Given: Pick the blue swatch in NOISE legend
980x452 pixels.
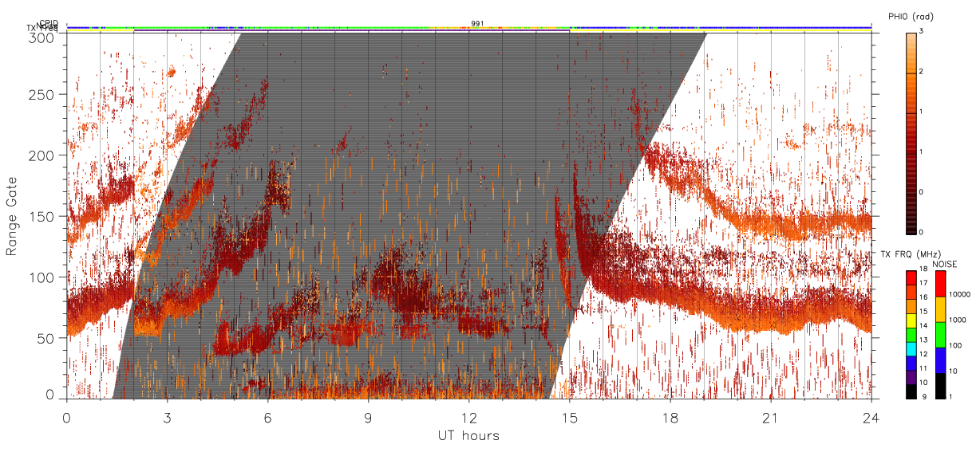Looking at the screenshot, I should [x=941, y=360].
